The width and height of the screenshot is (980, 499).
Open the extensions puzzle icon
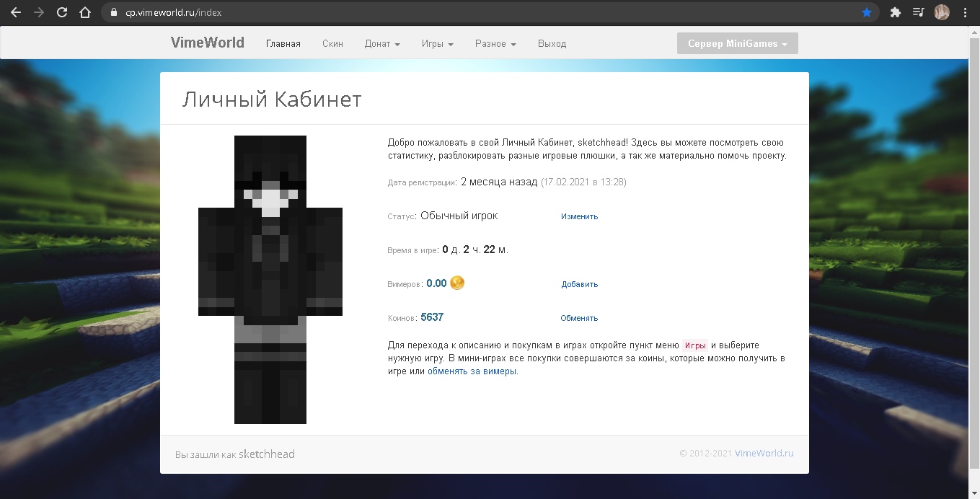pos(896,12)
